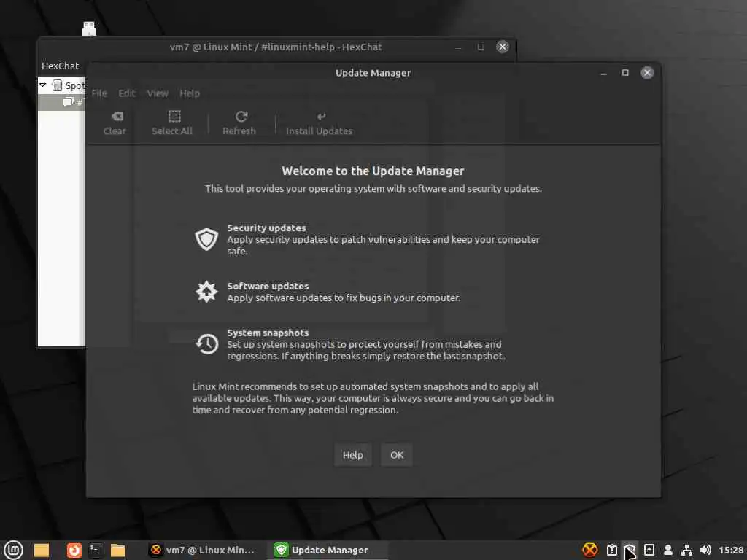
Task: Click the HexChat tray icon
Action: click(589, 550)
